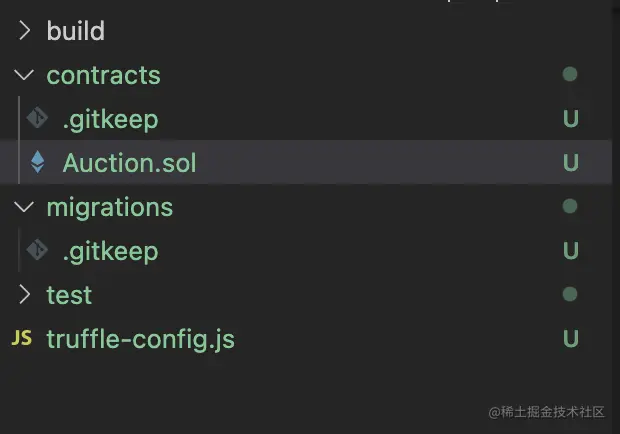Collapse the migrations folder chevron
Screen dimensions: 620x434
pos(25,207)
